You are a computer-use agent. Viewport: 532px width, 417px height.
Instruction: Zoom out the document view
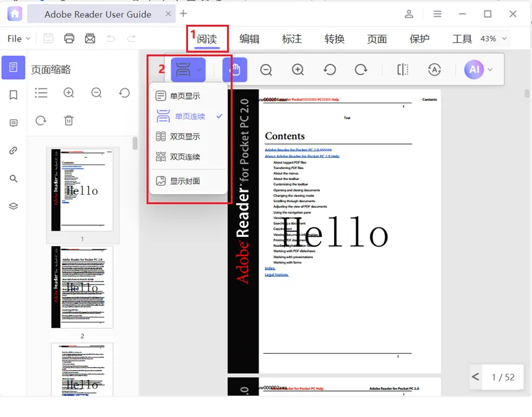click(266, 69)
